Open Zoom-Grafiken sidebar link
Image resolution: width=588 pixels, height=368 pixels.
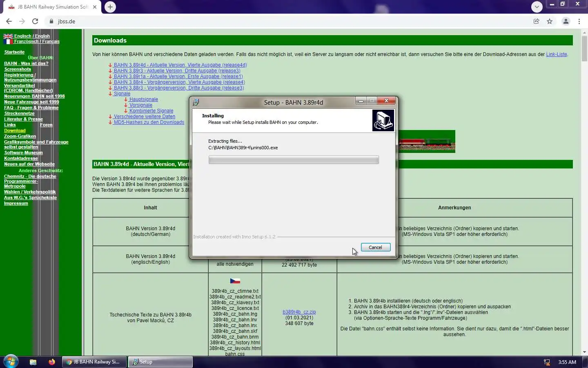click(x=20, y=136)
